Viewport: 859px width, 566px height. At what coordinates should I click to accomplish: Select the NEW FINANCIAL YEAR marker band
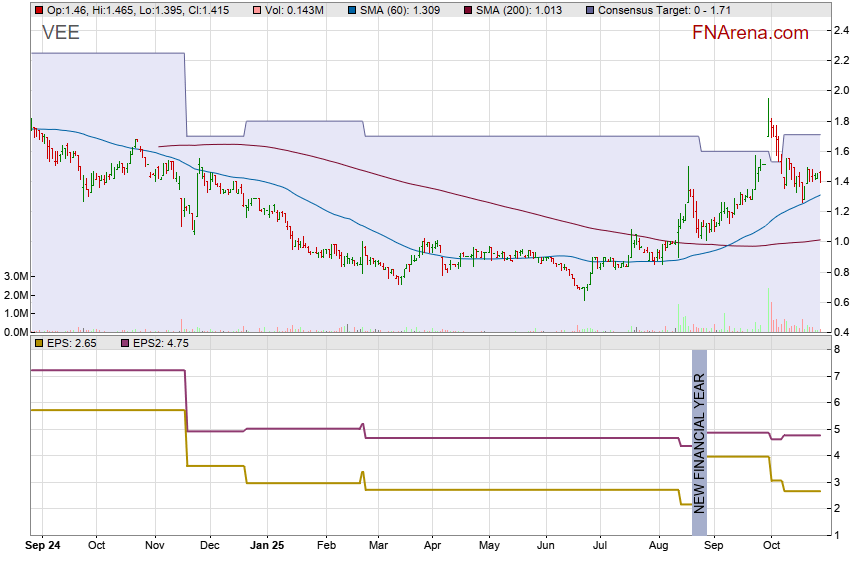pos(699,441)
